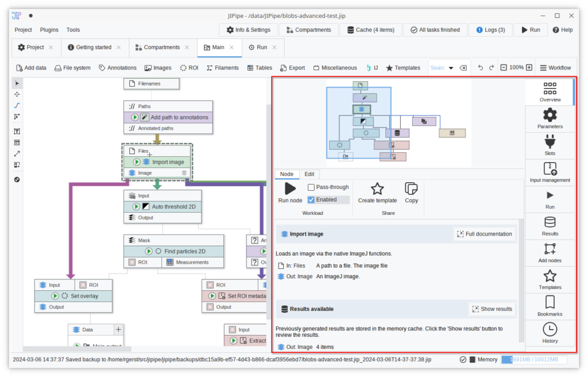Expand the Filaments node menu

[x=222, y=68]
